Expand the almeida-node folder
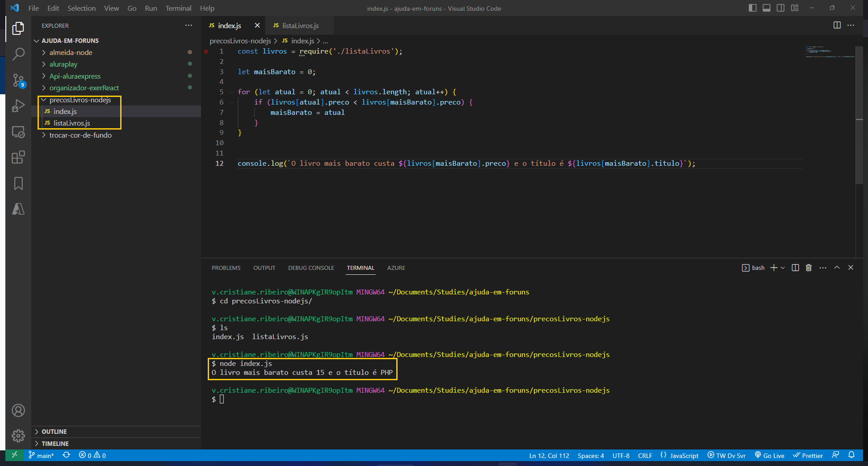The height and width of the screenshot is (466, 868). (116, 52)
